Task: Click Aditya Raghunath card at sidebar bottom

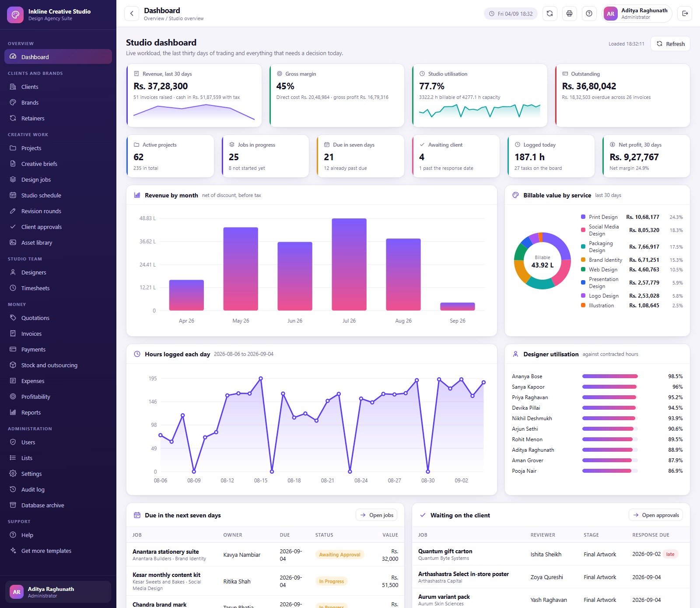Action: (x=58, y=592)
